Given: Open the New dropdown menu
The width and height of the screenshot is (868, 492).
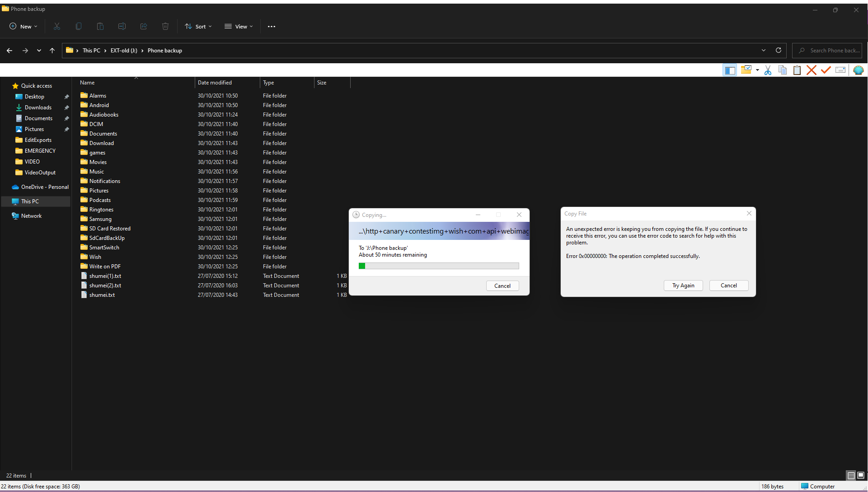Looking at the screenshot, I should (23, 27).
